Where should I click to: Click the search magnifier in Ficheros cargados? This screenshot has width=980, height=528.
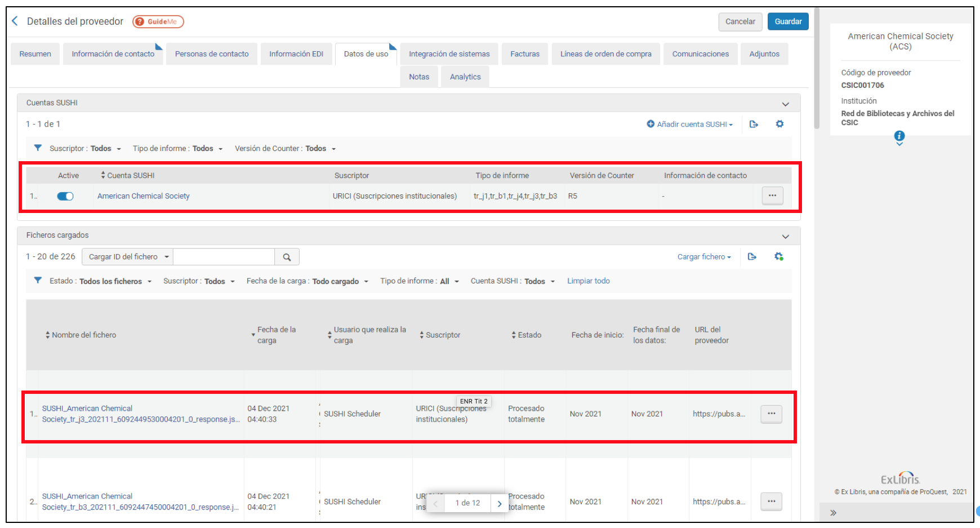[x=287, y=257]
